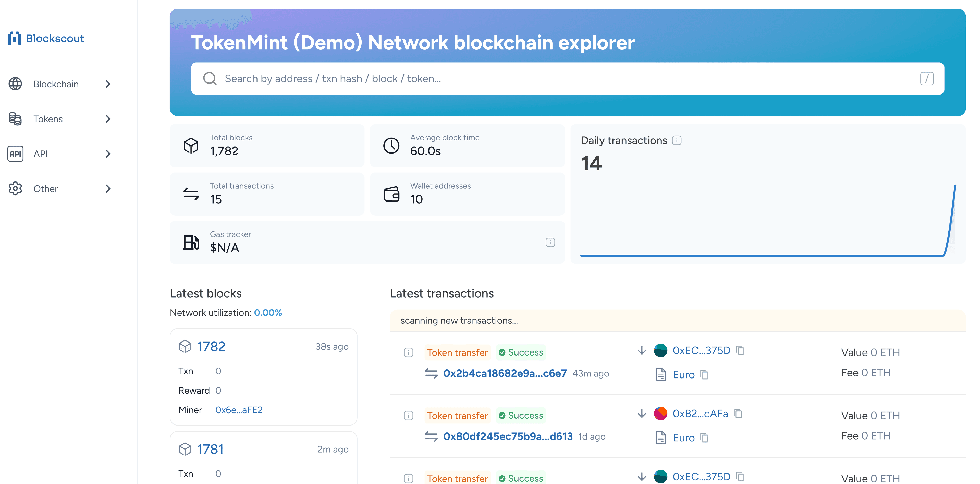Open block 1781 link
This screenshot has height=484, width=980.
pyautogui.click(x=210, y=449)
